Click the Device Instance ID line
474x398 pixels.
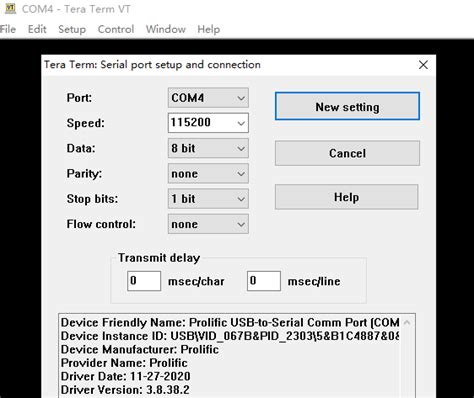click(230, 336)
